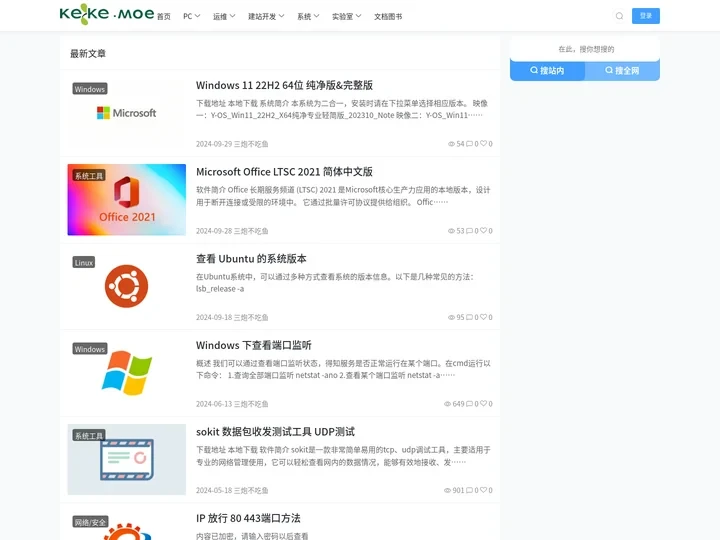Viewport: 720px width, 540px height.
Task: Click the Microsoft logo thumbnail
Action: tap(127, 113)
